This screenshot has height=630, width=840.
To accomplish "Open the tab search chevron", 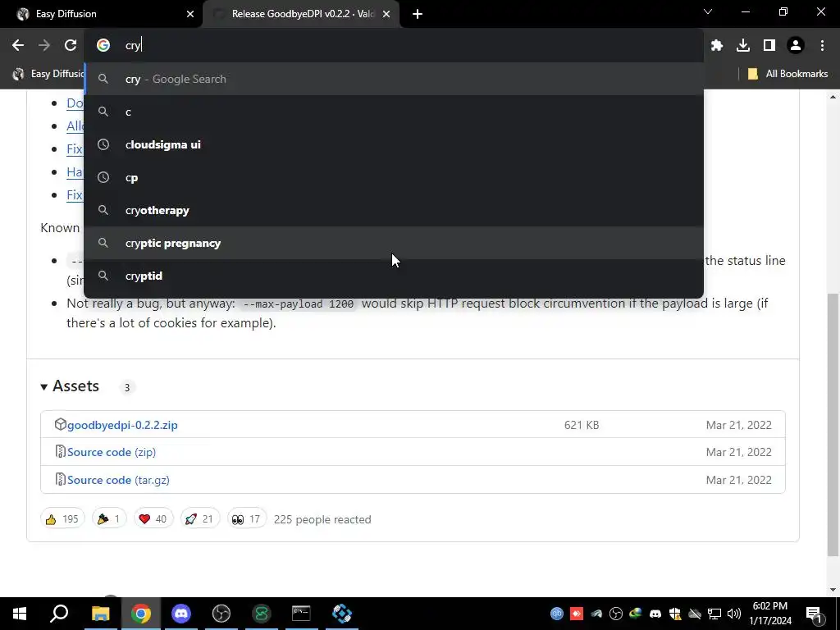I will 708,11.
